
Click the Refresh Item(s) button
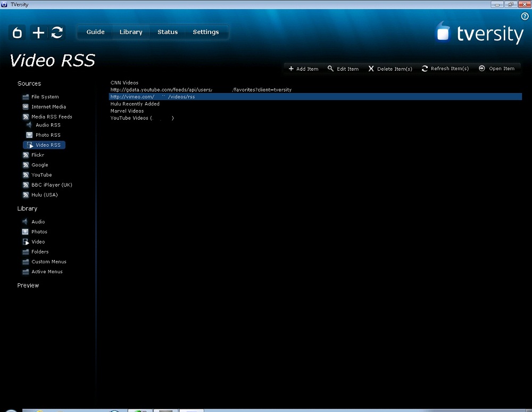click(x=445, y=69)
